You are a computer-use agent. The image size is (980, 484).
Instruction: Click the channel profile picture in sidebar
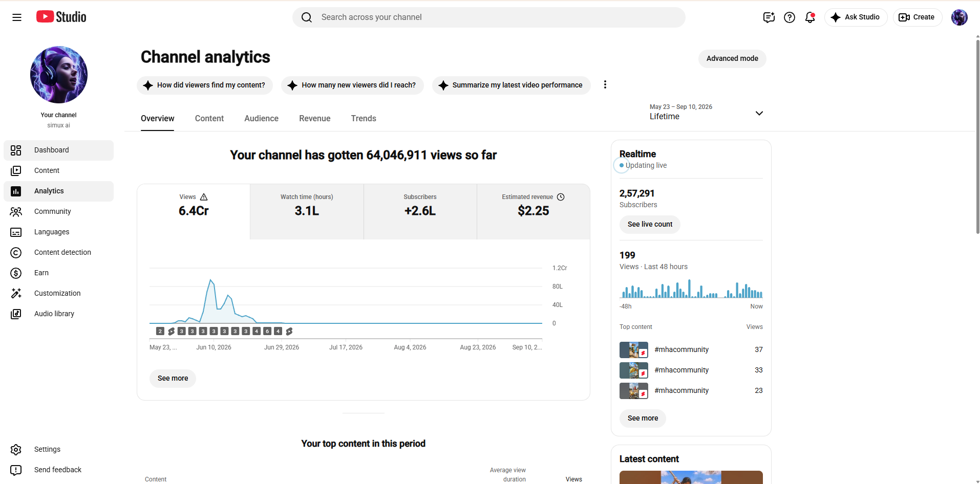coord(59,75)
